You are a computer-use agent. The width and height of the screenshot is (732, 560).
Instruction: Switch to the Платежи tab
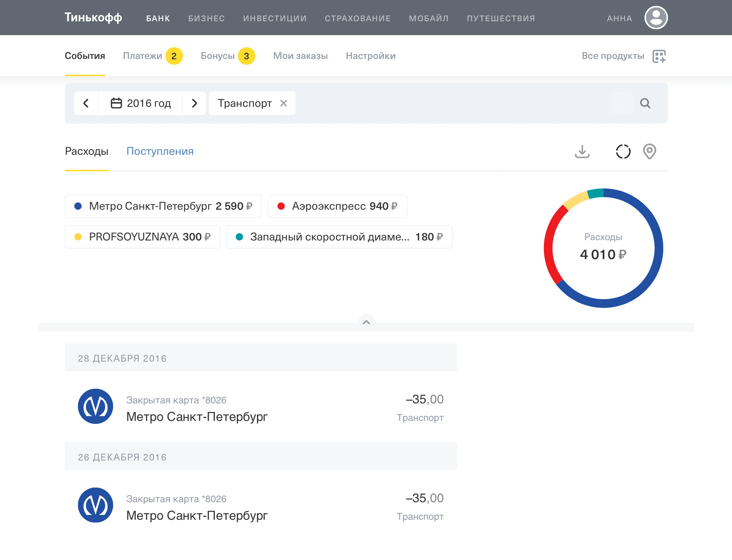pos(153,56)
